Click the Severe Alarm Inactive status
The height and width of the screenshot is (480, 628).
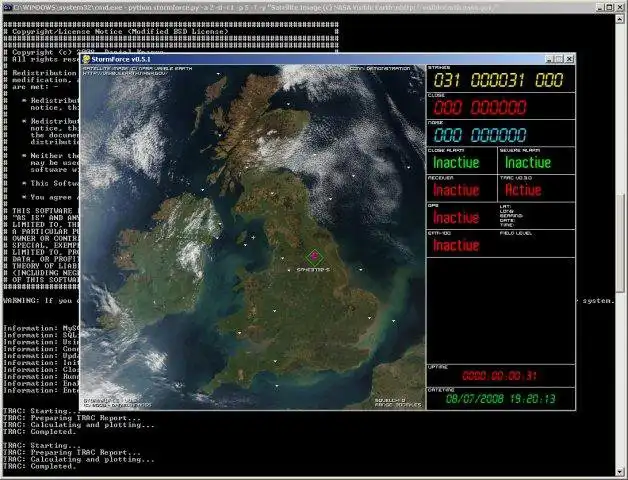(x=528, y=163)
